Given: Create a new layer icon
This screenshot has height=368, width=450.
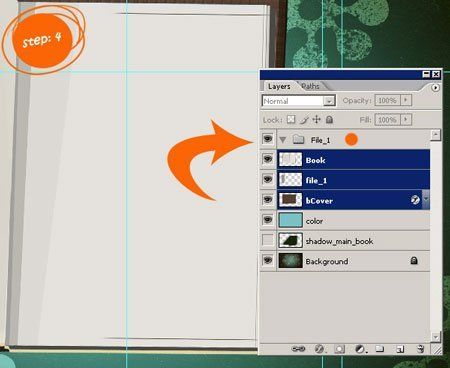Looking at the screenshot, I should pos(400,349).
